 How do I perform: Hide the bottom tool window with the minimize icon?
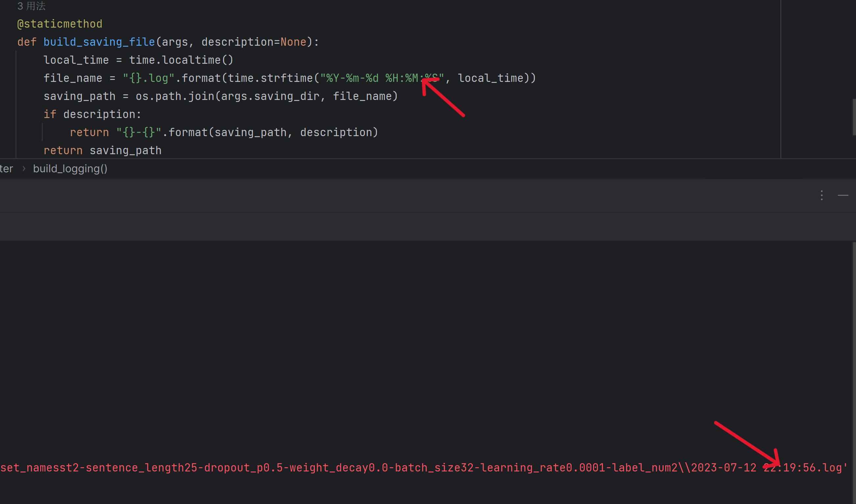pyautogui.click(x=843, y=195)
